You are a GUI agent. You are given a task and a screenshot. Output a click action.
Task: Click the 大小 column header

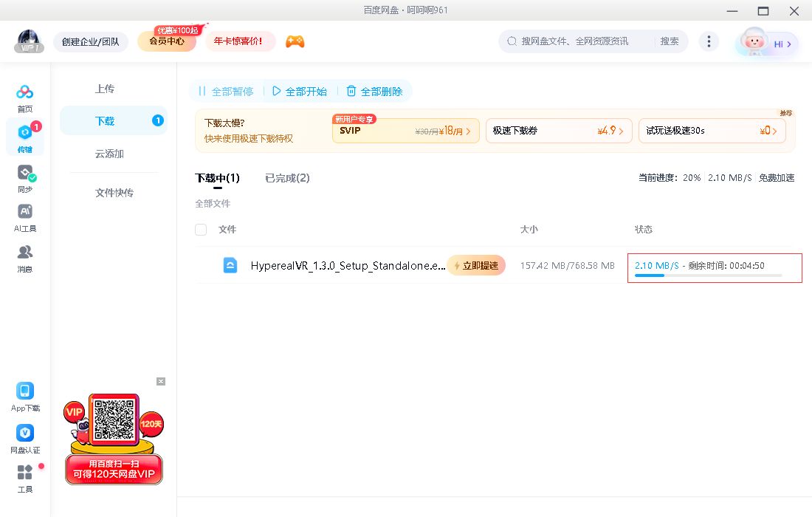click(529, 230)
